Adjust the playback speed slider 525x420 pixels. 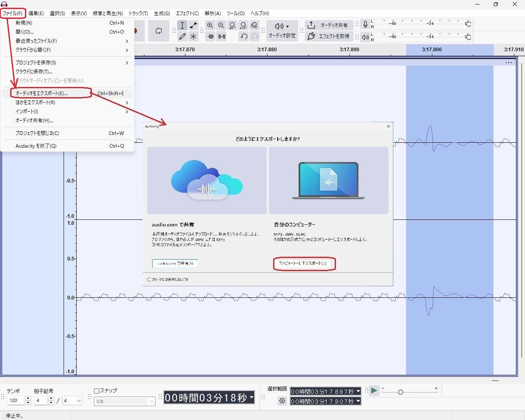click(x=401, y=392)
